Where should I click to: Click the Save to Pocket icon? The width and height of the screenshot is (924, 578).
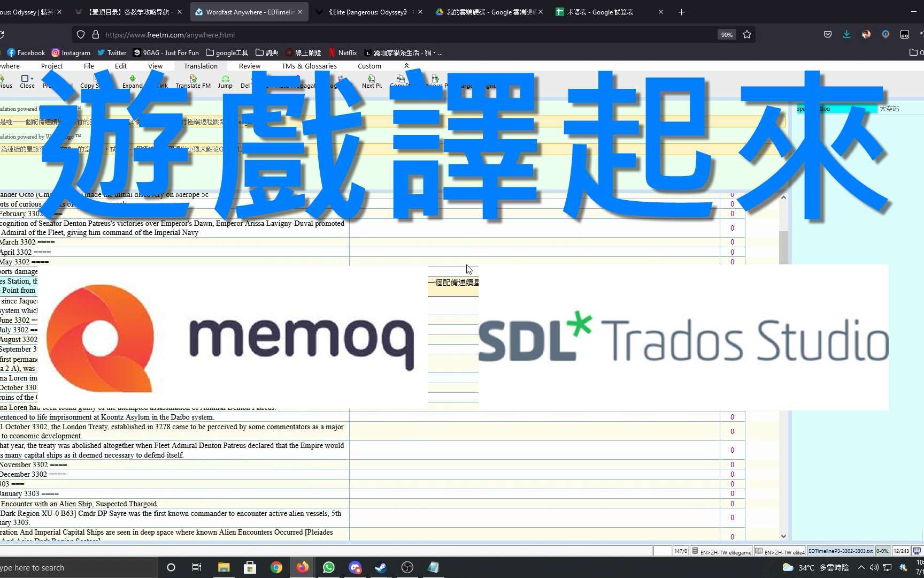pyautogui.click(x=827, y=34)
